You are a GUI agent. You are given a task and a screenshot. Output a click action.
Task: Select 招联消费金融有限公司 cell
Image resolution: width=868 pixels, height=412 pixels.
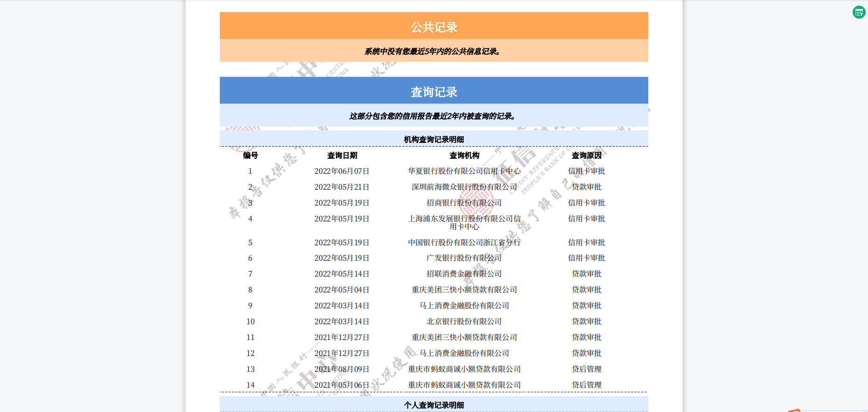click(464, 274)
